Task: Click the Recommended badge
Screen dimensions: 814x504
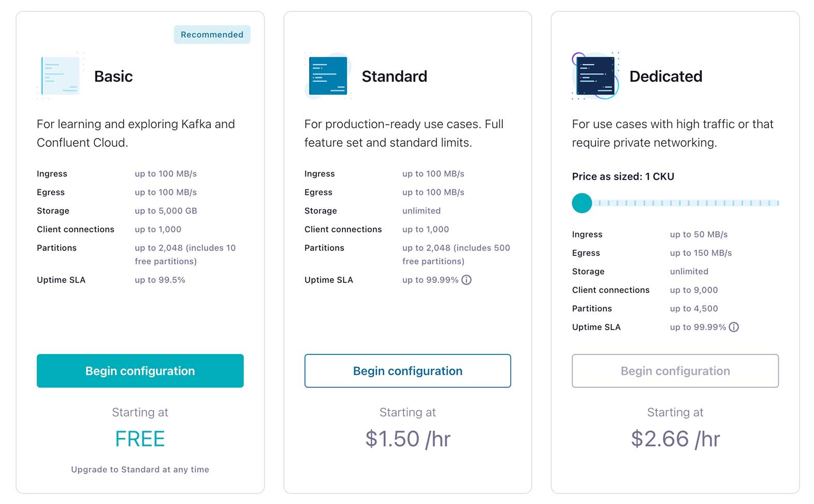Action: (212, 35)
